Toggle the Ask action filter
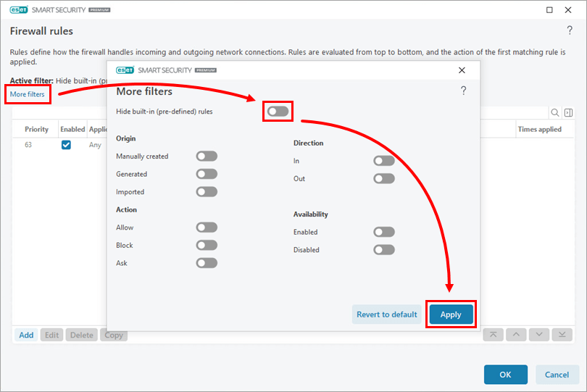The image size is (587, 392). 207,263
